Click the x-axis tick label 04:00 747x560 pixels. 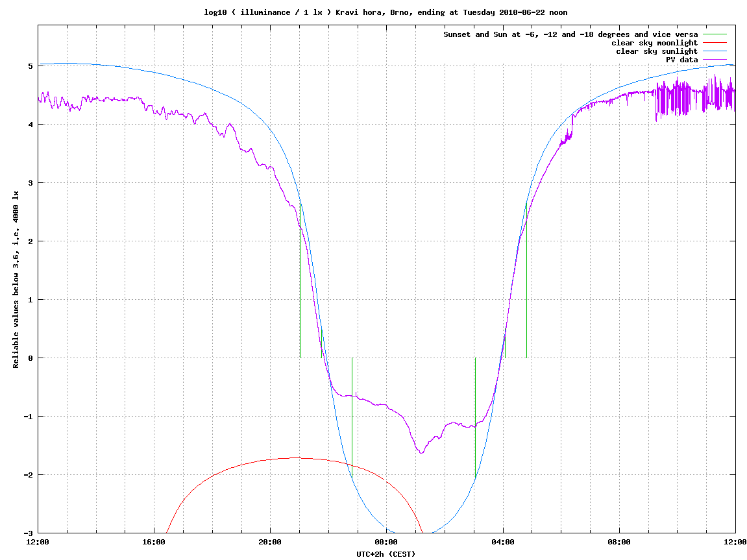tap(502, 542)
